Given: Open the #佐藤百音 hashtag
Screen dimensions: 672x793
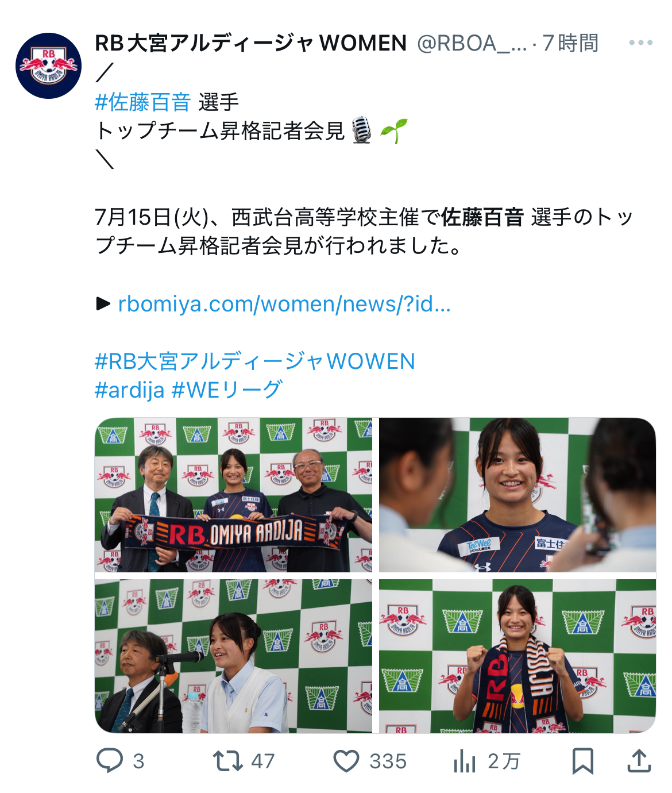Looking at the screenshot, I should pos(142,102).
